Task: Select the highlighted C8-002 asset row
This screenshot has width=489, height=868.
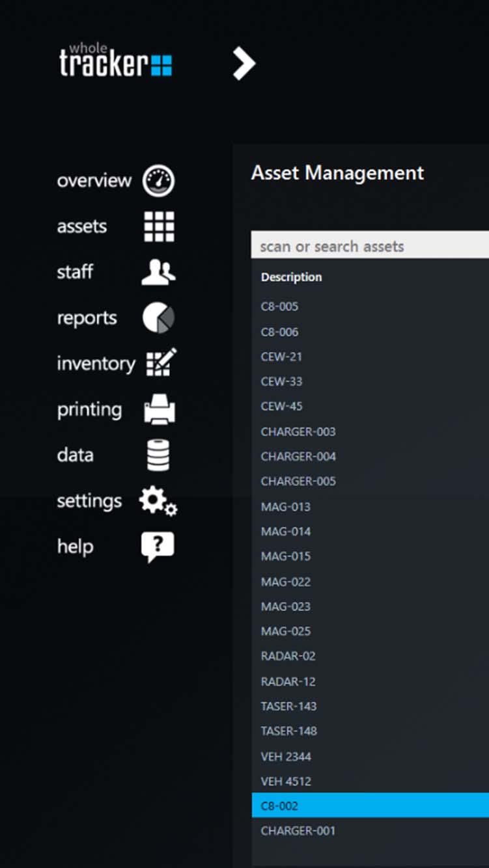Action: pyautogui.click(x=370, y=806)
